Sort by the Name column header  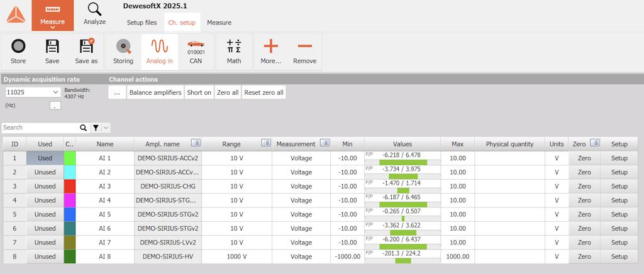[105, 144]
